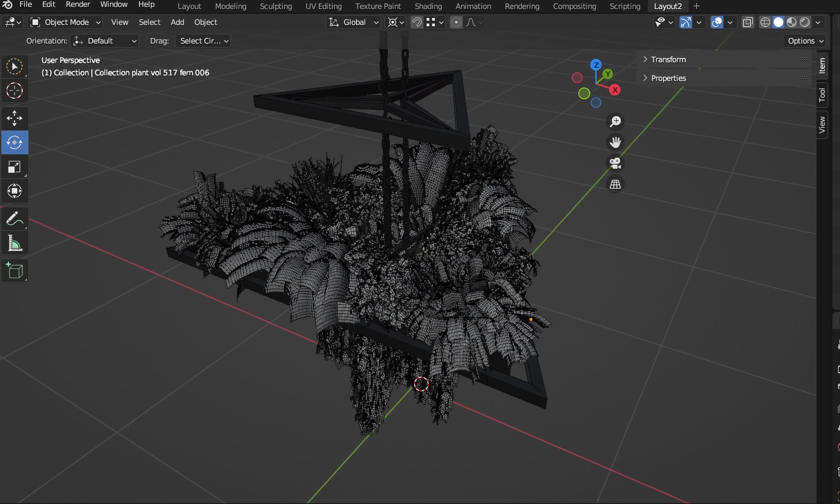
Task: Open the Edit menu
Action: (49, 5)
